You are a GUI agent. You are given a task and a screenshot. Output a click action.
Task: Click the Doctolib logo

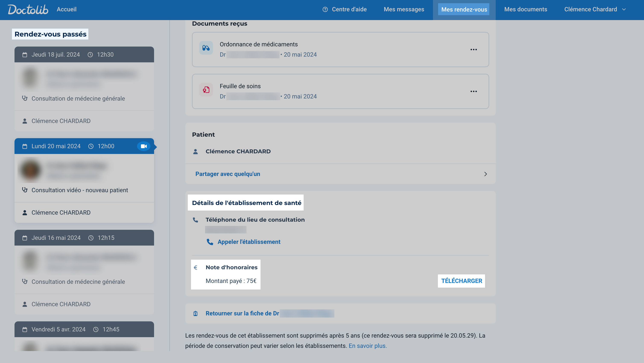pos(28,10)
